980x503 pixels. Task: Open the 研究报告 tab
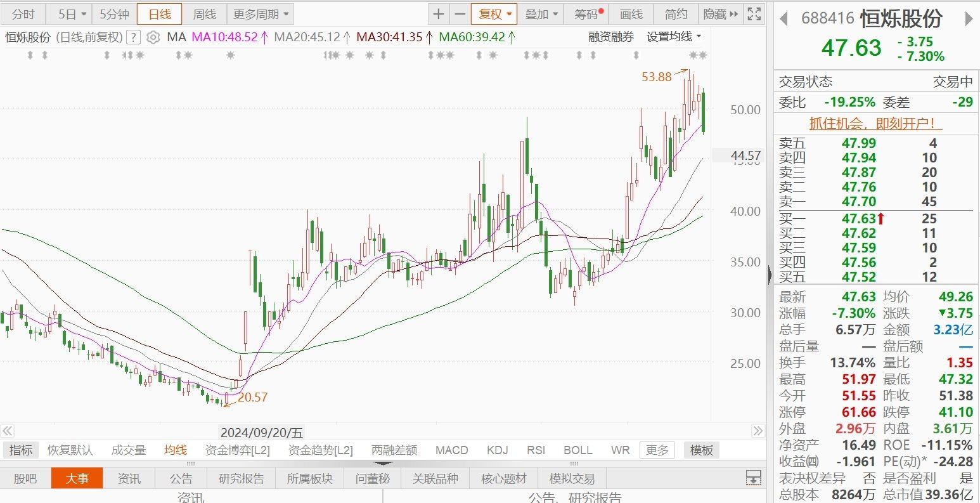pos(241,478)
